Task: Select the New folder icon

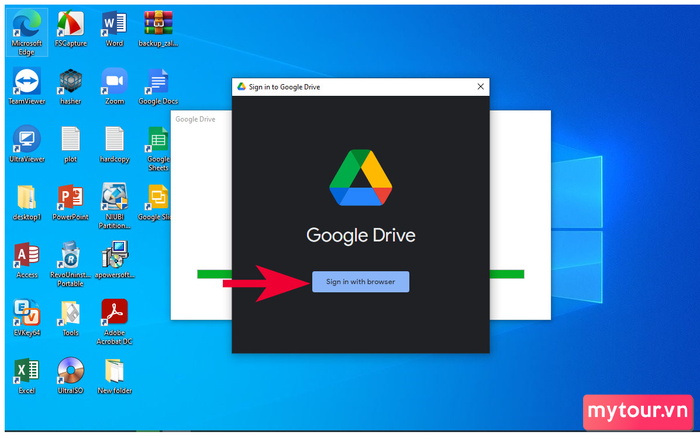Action: click(x=114, y=376)
